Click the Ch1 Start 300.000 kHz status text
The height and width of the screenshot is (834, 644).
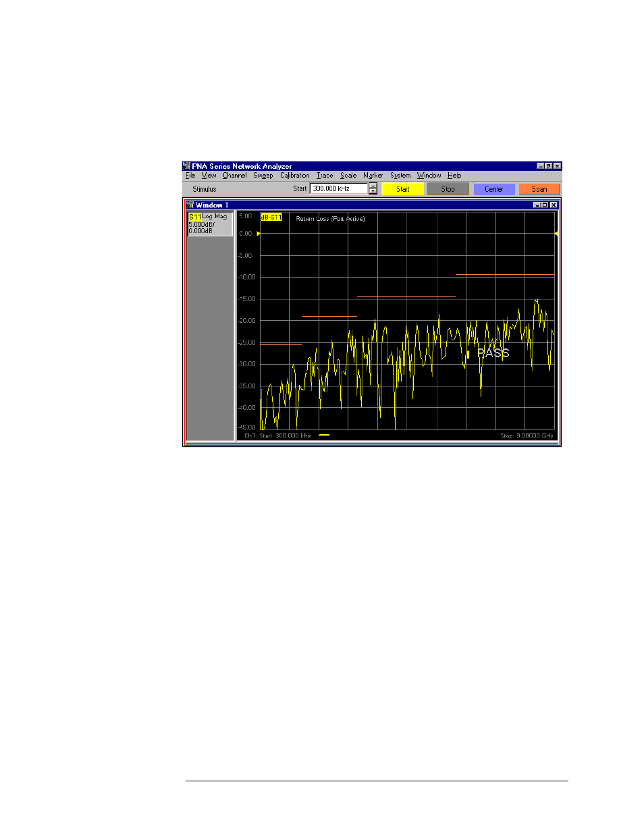[277, 436]
